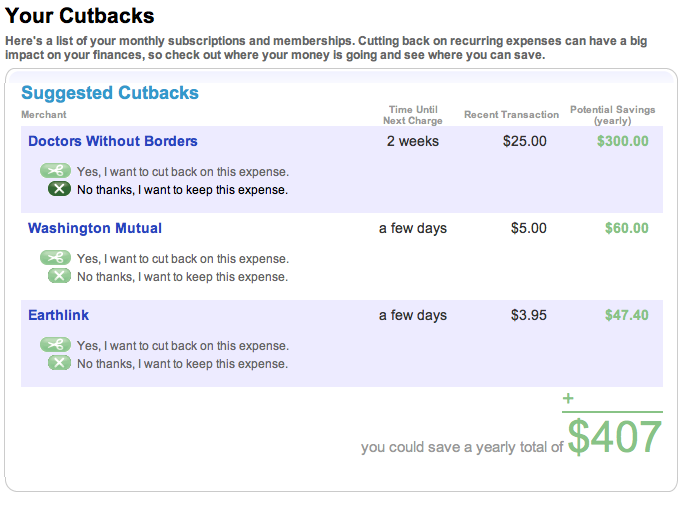Open the Doctors Without Borders merchant link
The width and height of the screenshot is (683, 505).
point(113,141)
